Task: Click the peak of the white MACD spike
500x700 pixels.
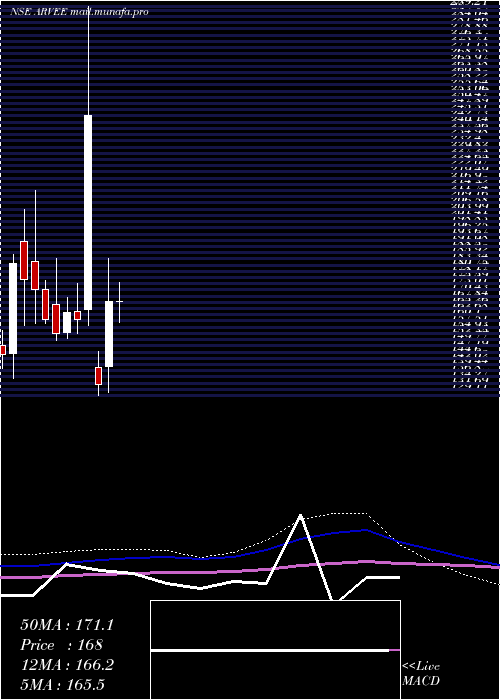Action: (300, 515)
